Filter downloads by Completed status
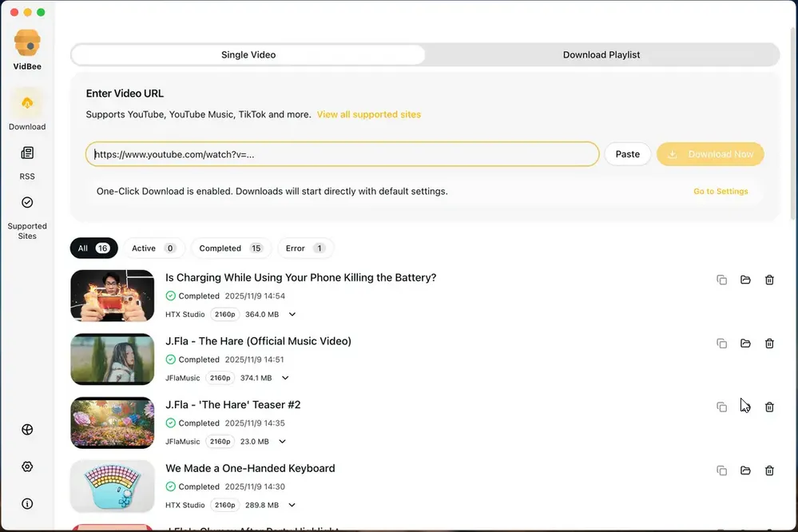798x532 pixels. pyautogui.click(x=230, y=248)
